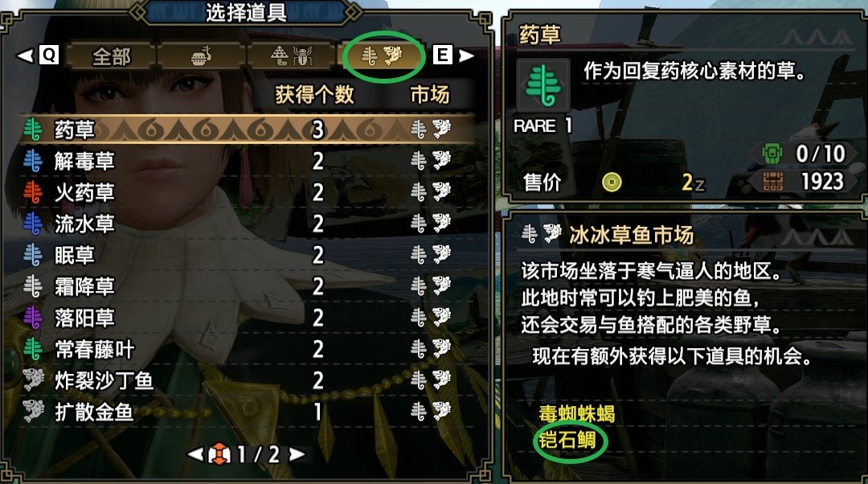
Task: Open the food bowl category tab
Action: [202, 56]
